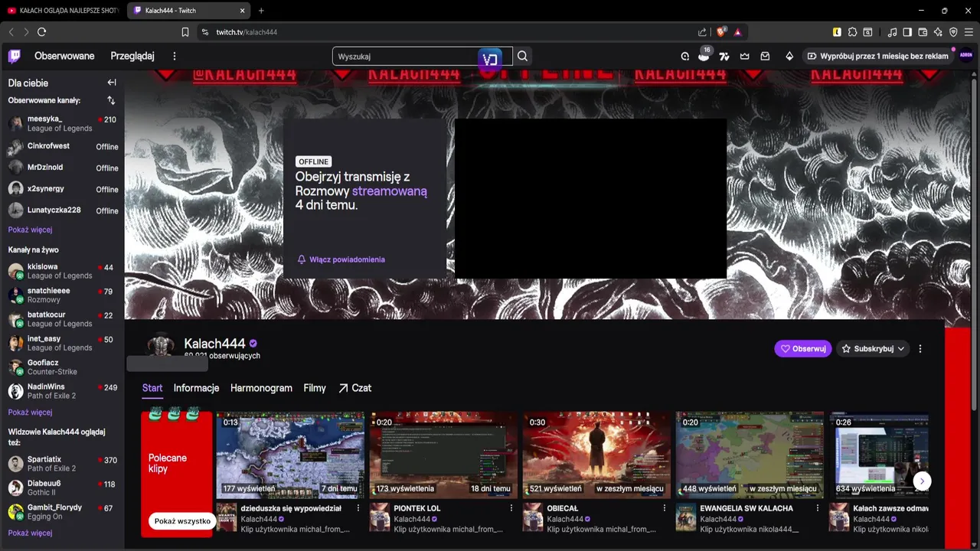Open the Przeglądaj navigation item
Image resolution: width=980 pixels, height=551 pixels.
coord(132,56)
